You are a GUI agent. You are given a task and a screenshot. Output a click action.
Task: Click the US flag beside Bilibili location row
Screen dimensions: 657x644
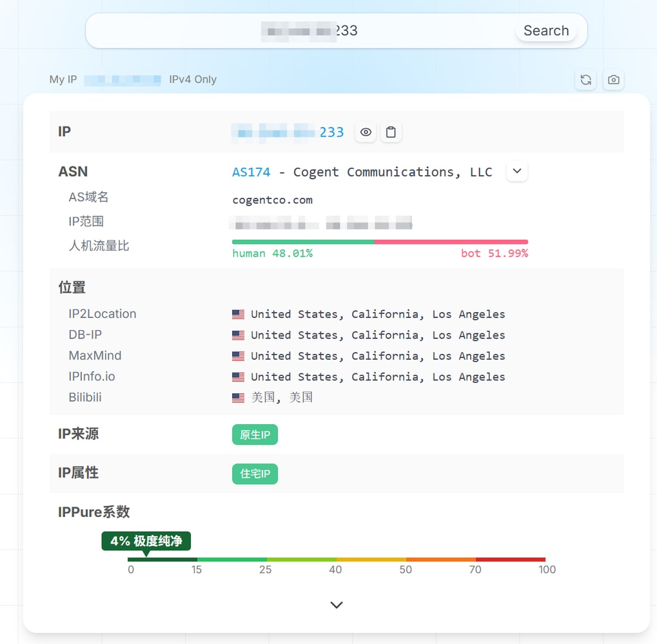coord(238,398)
